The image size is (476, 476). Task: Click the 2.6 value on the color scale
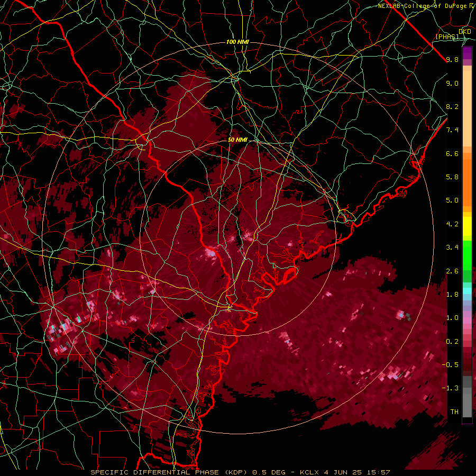point(452,271)
